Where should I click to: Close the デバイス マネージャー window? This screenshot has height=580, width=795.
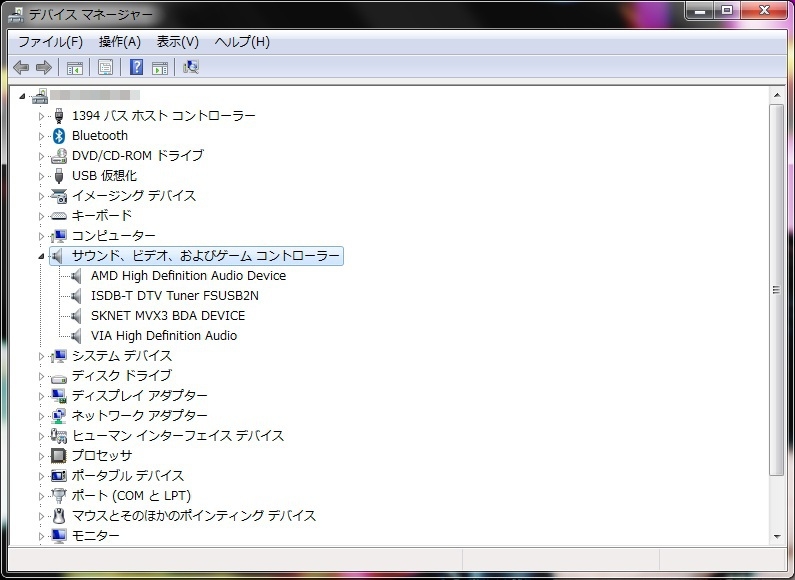tap(764, 10)
